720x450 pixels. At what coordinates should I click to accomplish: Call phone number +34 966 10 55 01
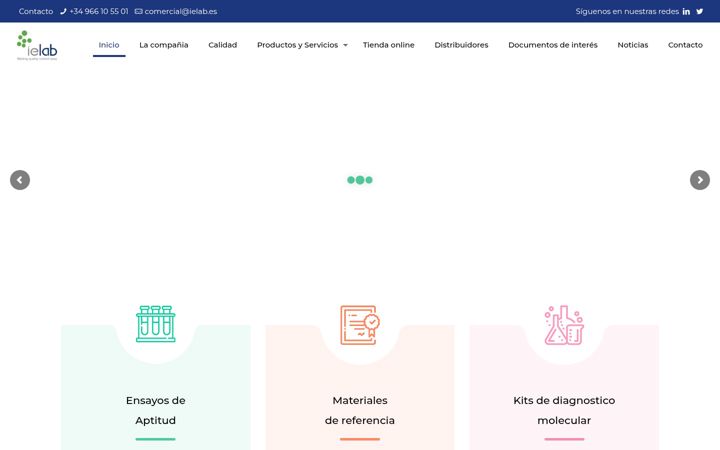[x=99, y=11]
